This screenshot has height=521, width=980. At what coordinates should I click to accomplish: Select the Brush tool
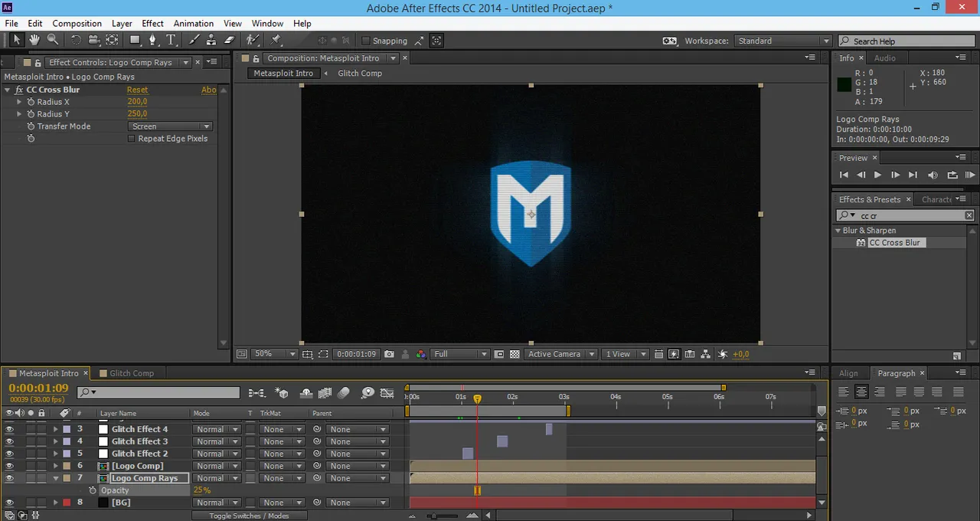(x=194, y=40)
